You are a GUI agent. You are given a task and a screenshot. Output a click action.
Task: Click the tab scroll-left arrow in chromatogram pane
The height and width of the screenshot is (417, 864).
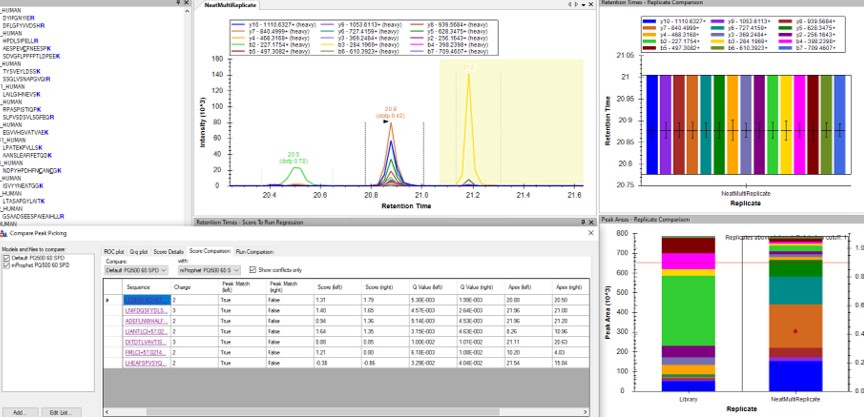(x=570, y=4)
